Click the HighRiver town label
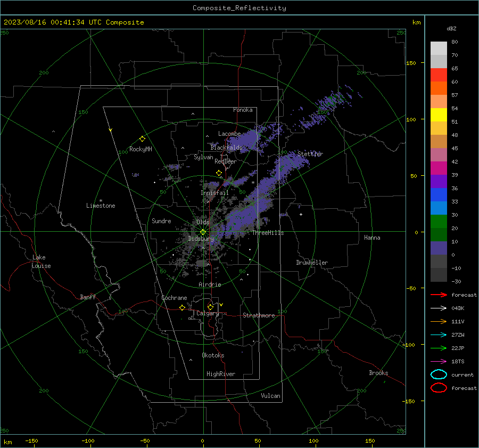Screen dimensions: 479x448 coord(221,374)
